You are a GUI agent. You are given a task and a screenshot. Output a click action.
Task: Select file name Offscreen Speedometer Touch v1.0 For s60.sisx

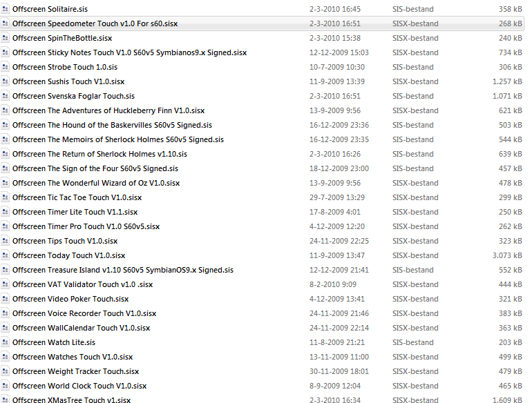[x=95, y=23]
